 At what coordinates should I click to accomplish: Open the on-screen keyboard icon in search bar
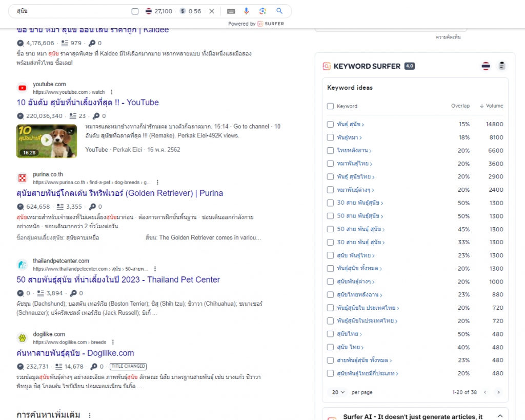coord(231,11)
